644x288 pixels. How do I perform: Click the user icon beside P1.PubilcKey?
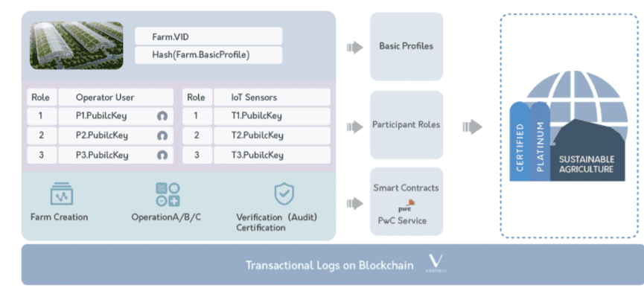(x=162, y=116)
